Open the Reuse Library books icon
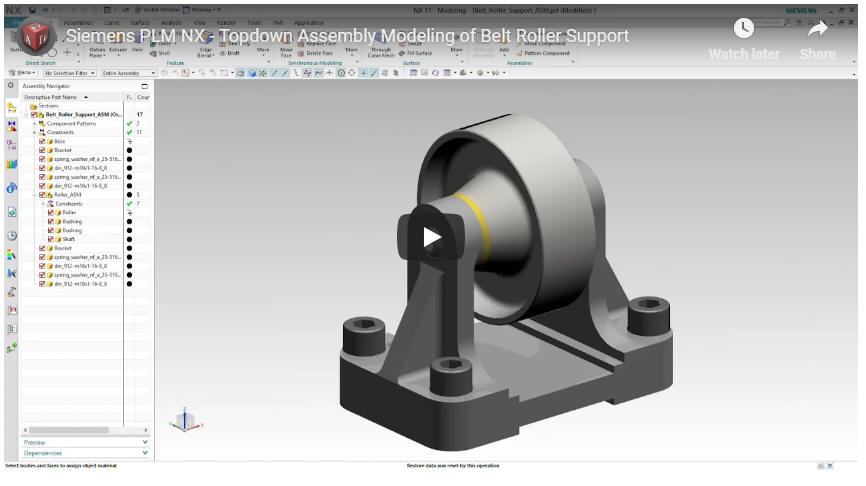The image size is (866, 486). [x=12, y=164]
